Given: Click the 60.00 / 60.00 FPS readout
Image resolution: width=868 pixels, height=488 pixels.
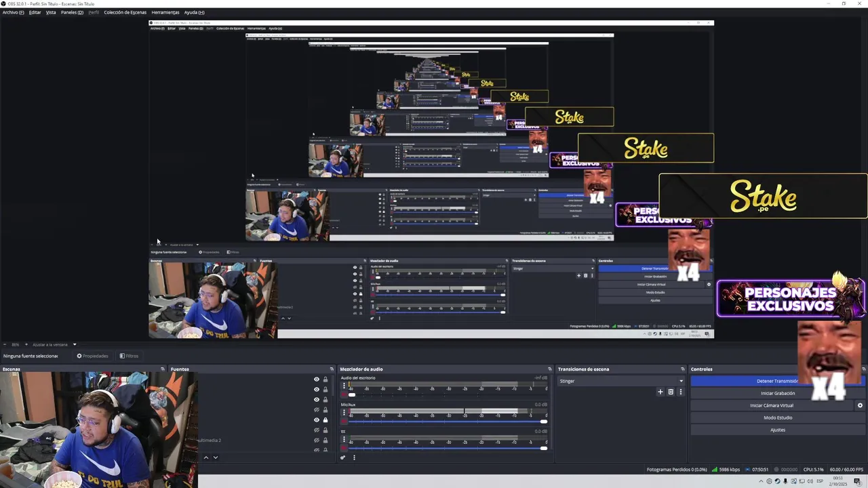Looking at the screenshot, I should tap(846, 470).
